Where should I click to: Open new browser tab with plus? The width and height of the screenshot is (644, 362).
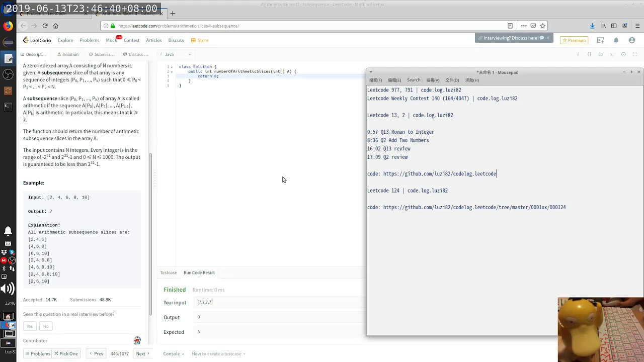coord(173,14)
